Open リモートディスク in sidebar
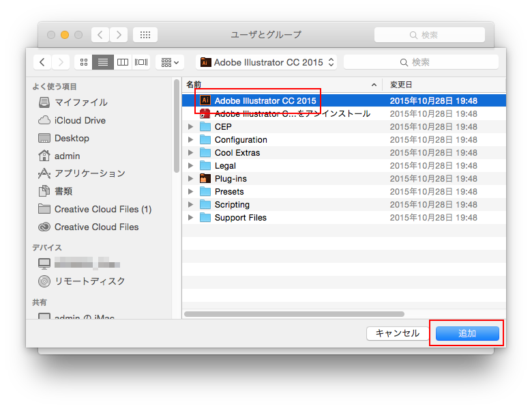 81,281
